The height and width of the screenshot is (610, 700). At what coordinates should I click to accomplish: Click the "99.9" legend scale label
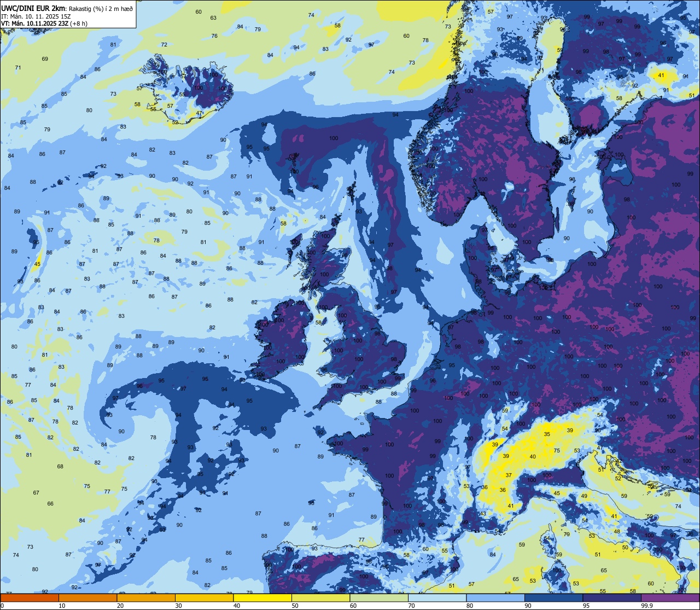pyautogui.click(x=647, y=605)
